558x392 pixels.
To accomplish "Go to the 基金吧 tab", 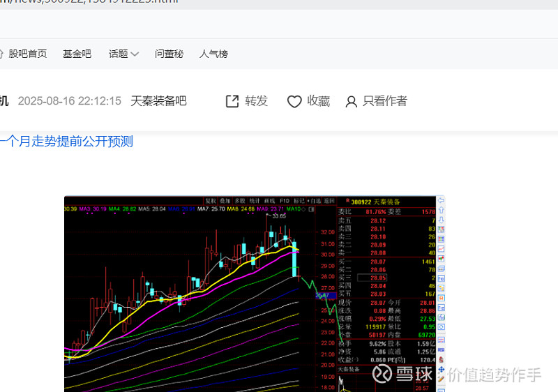I will pos(77,54).
